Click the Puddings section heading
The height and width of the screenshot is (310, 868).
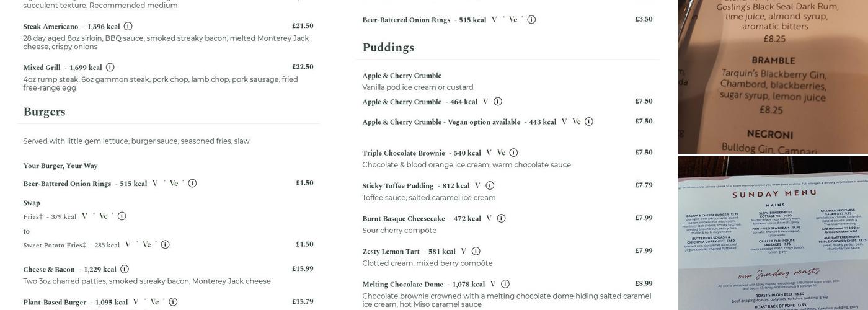pyautogui.click(x=388, y=48)
